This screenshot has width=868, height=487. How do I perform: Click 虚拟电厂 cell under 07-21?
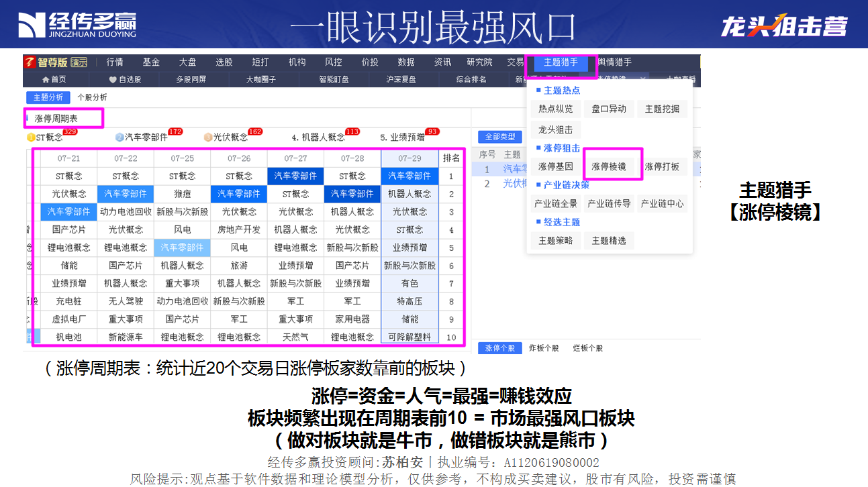pyautogui.click(x=68, y=319)
